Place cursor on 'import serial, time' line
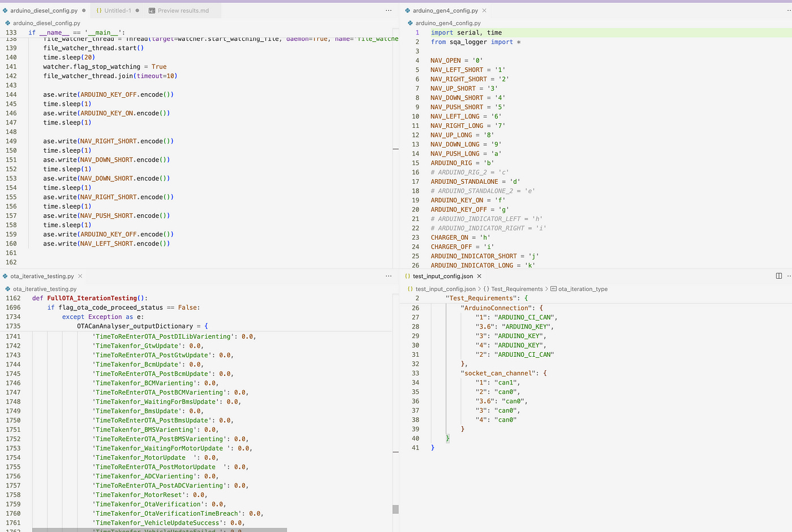Viewport: 792px width, 532px height. pos(466,33)
